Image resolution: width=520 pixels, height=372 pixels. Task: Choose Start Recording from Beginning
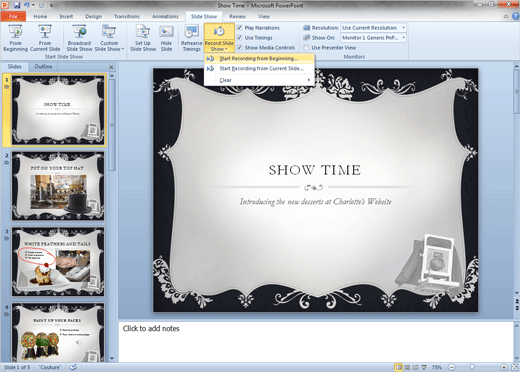tap(259, 58)
